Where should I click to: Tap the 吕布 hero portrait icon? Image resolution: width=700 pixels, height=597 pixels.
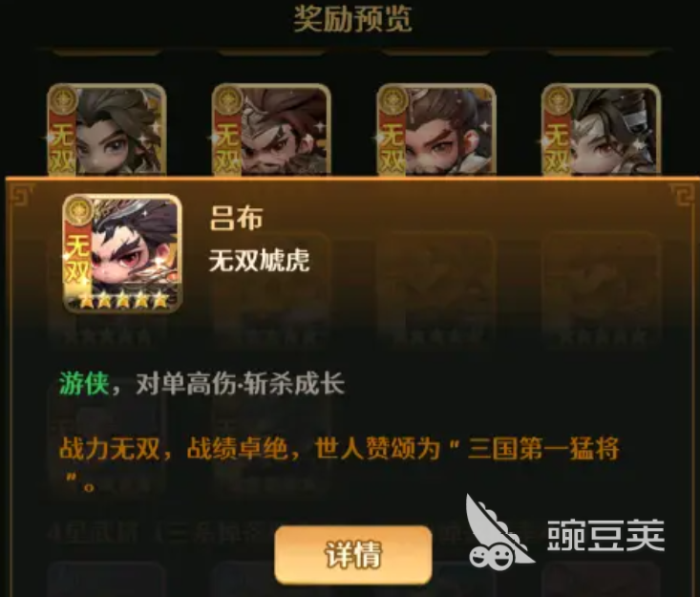pyautogui.click(x=122, y=253)
